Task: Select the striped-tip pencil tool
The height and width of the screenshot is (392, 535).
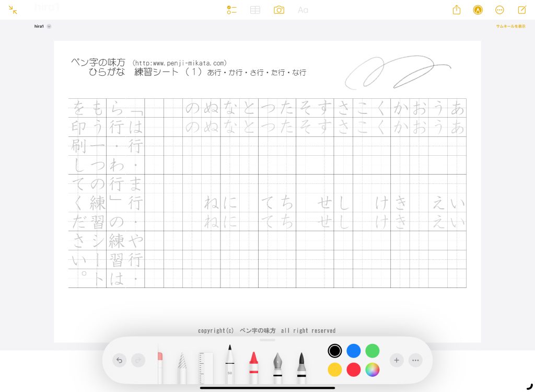Action: pyautogui.click(x=182, y=366)
